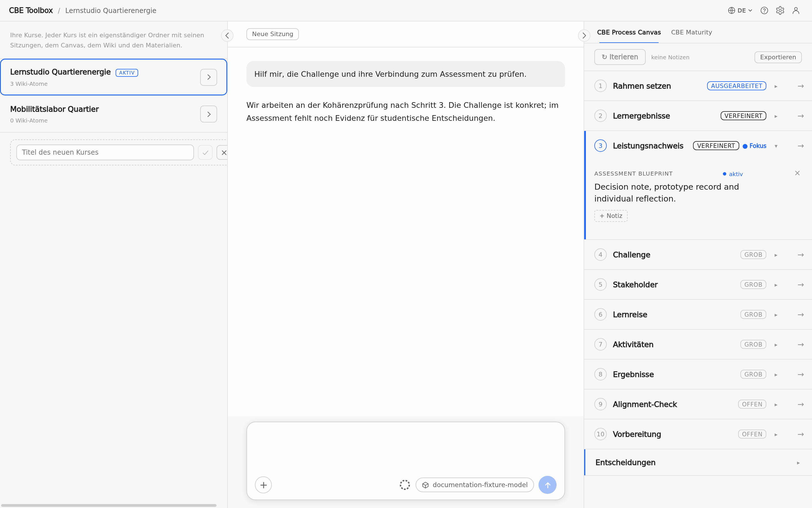Click the plus attachment button in chat
Image resolution: width=812 pixels, height=508 pixels.
pos(263,485)
